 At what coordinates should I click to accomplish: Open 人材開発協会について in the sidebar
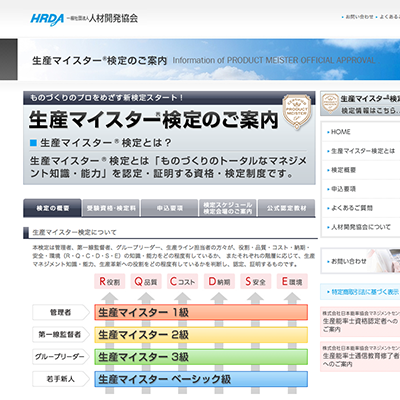pos(361,227)
